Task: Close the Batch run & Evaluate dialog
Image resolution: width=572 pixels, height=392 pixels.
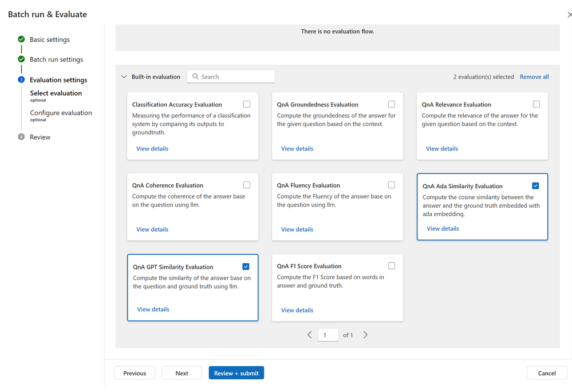Action: 570,14
